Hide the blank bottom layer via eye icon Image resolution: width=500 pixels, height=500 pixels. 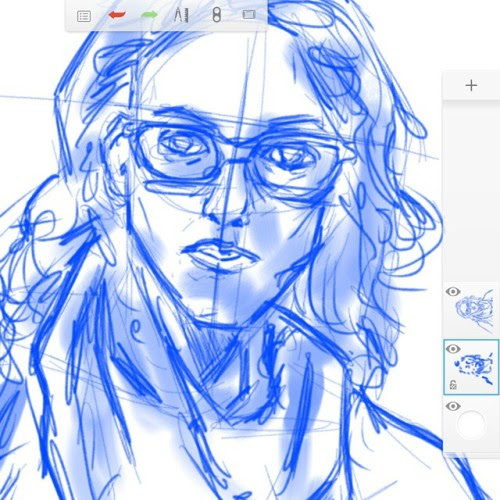point(453,406)
